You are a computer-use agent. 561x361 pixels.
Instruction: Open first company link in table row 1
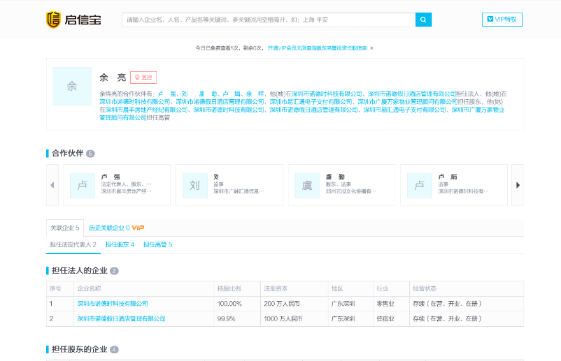coord(113,304)
